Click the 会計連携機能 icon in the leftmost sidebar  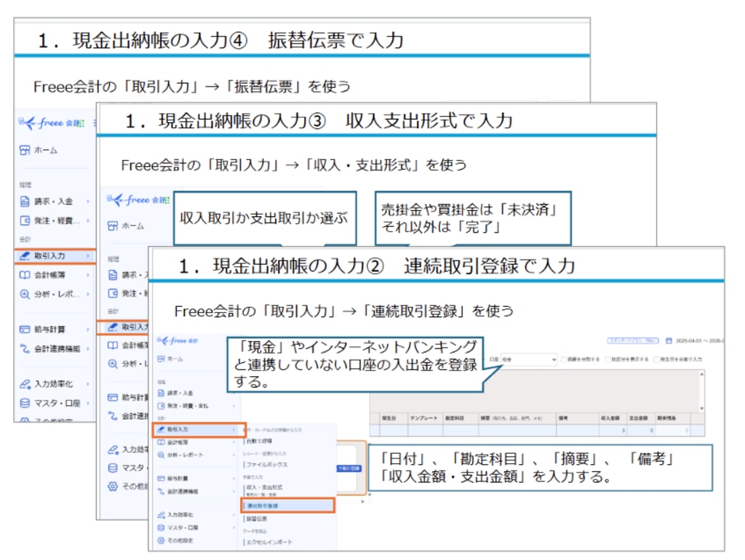(x=25, y=348)
